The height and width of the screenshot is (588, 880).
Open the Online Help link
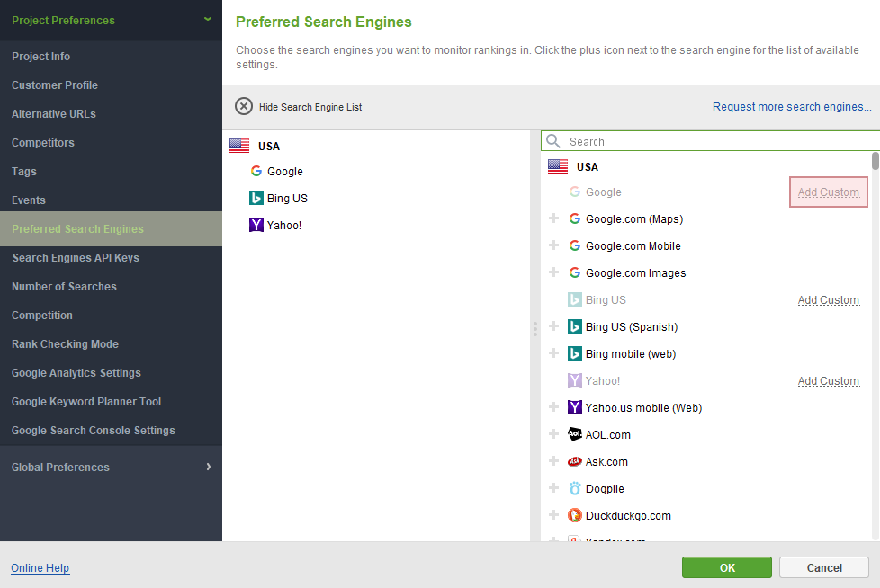click(x=40, y=568)
